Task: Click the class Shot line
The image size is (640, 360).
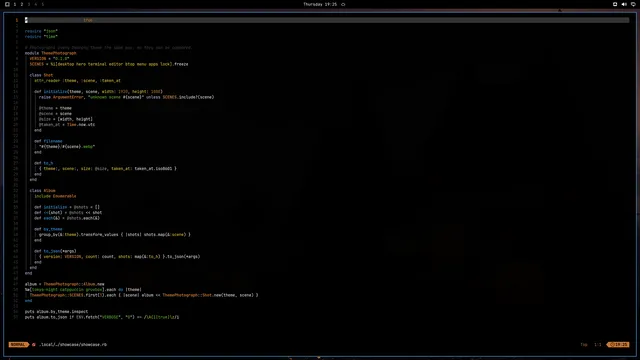Action: point(41,75)
